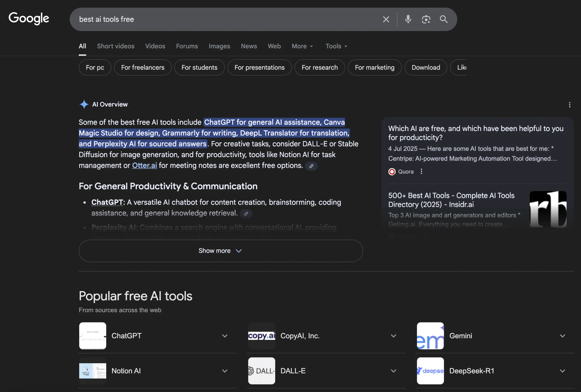
Task: Open search by image (Lens) icon
Action: (426, 19)
